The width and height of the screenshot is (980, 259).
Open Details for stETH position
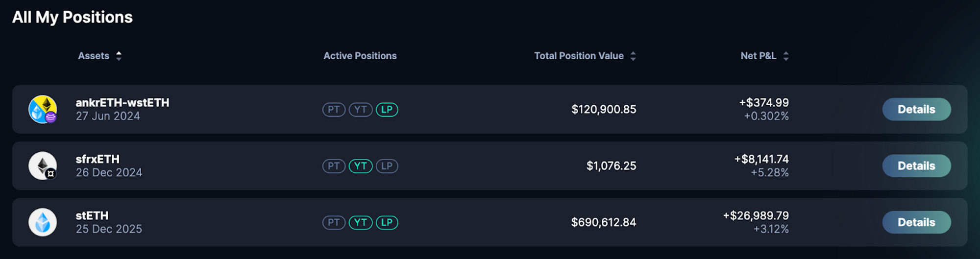[x=916, y=223]
